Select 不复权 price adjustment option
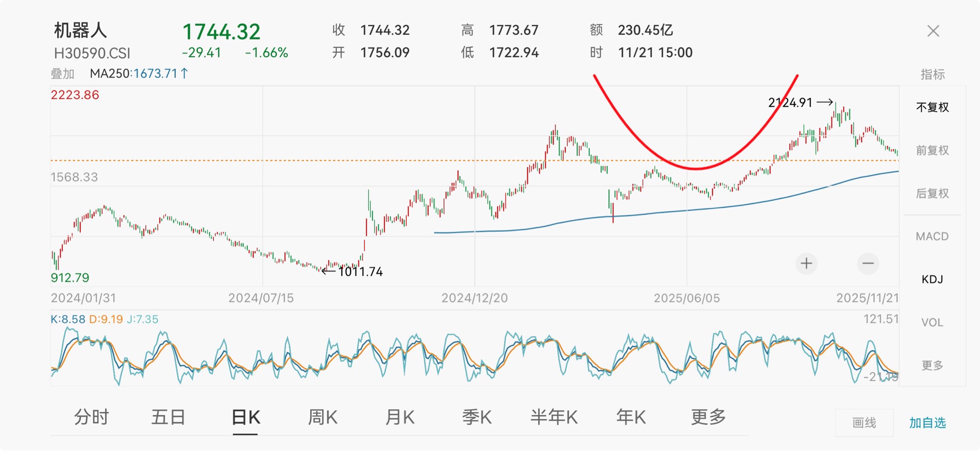 (x=932, y=107)
